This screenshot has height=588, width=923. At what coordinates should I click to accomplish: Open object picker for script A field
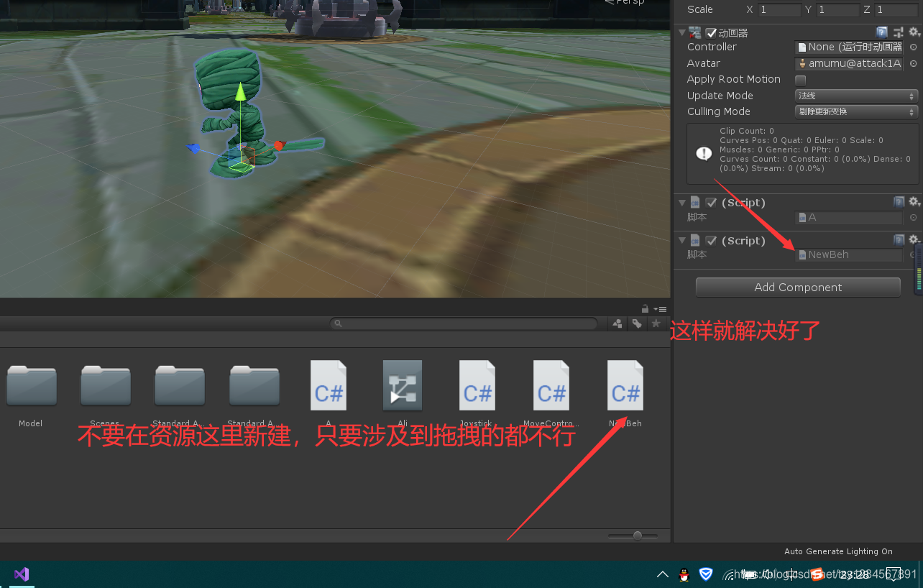pos(913,217)
